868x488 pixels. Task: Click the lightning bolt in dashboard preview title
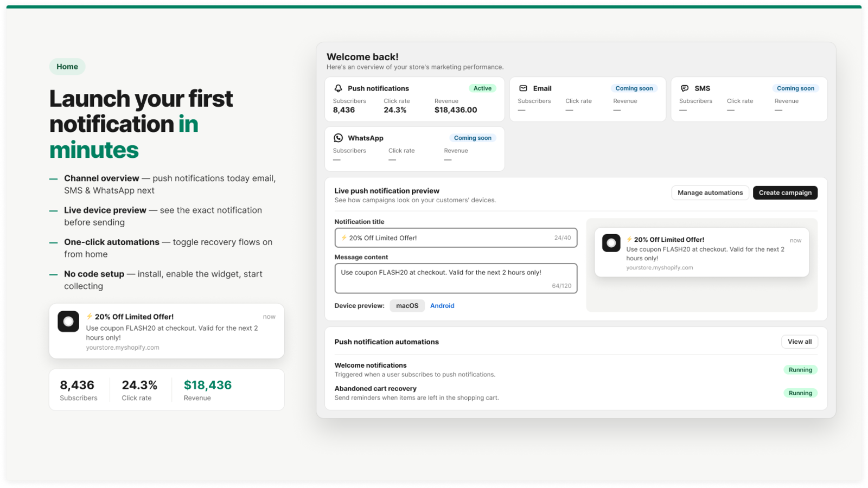[629, 239]
